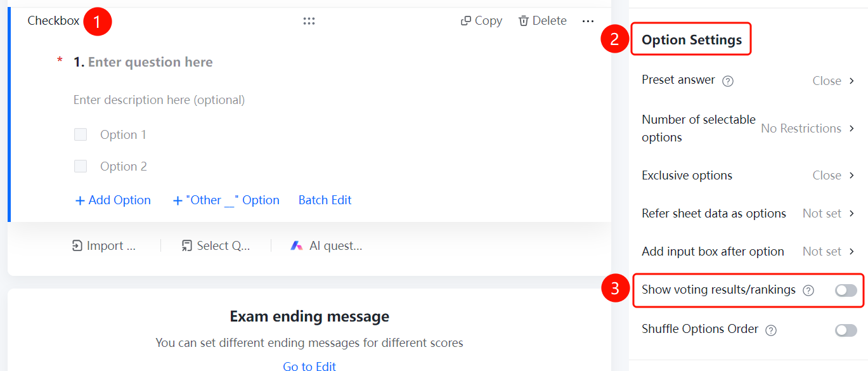Enable Shuffle Options Order switch
Screen dimensions: 868x371
pyautogui.click(x=846, y=330)
